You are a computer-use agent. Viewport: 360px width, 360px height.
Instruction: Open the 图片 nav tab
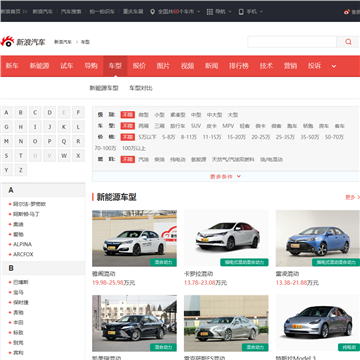163,66
